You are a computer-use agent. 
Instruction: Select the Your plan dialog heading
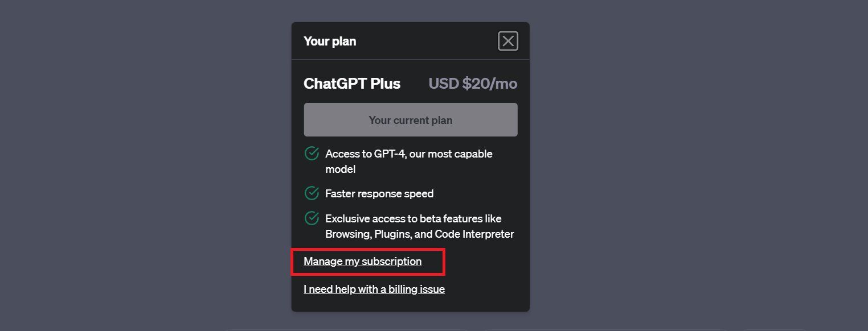pyautogui.click(x=330, y=41)
